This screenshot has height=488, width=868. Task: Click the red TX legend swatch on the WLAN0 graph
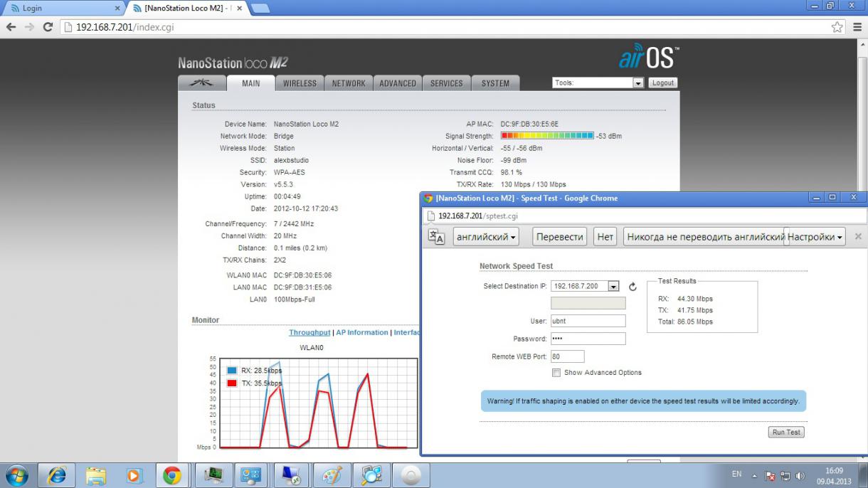tap(231, 383)
